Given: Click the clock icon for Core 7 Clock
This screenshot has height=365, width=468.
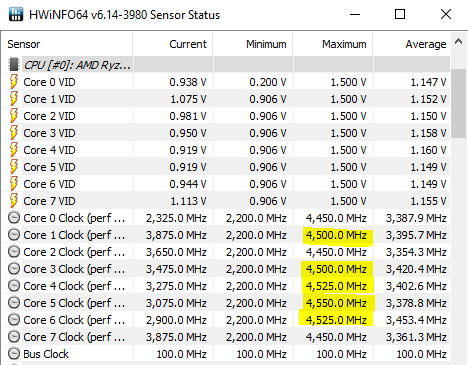Looking at the screenshot, I should (x=14, y=337).
